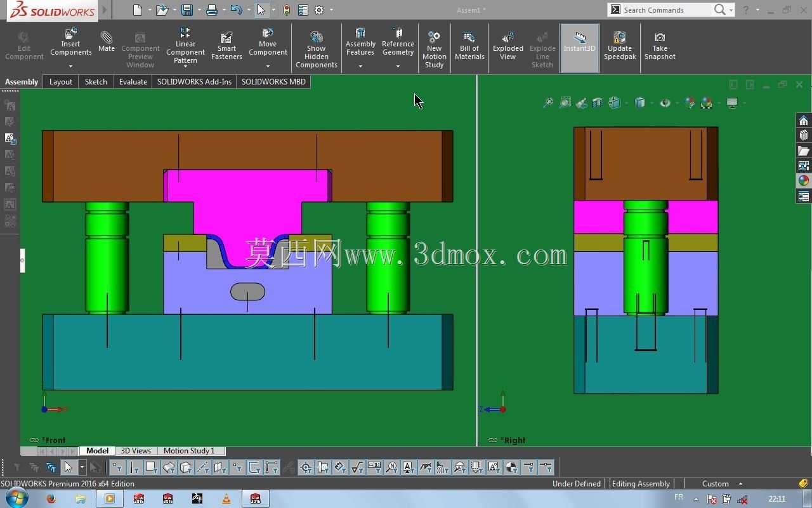Open the Design Library task pane icon
This screenshot has height=508, width=812.
pos(803,135)
